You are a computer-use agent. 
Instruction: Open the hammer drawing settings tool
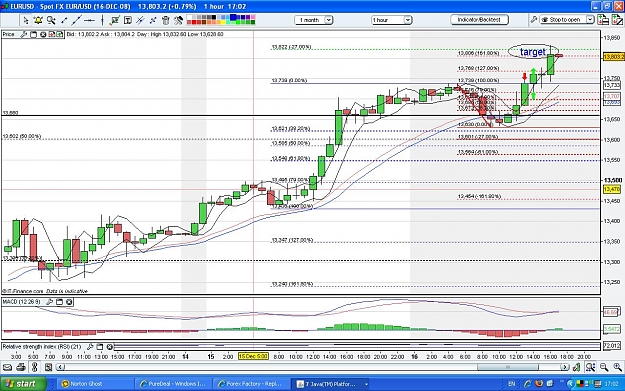tap(178, 20)
